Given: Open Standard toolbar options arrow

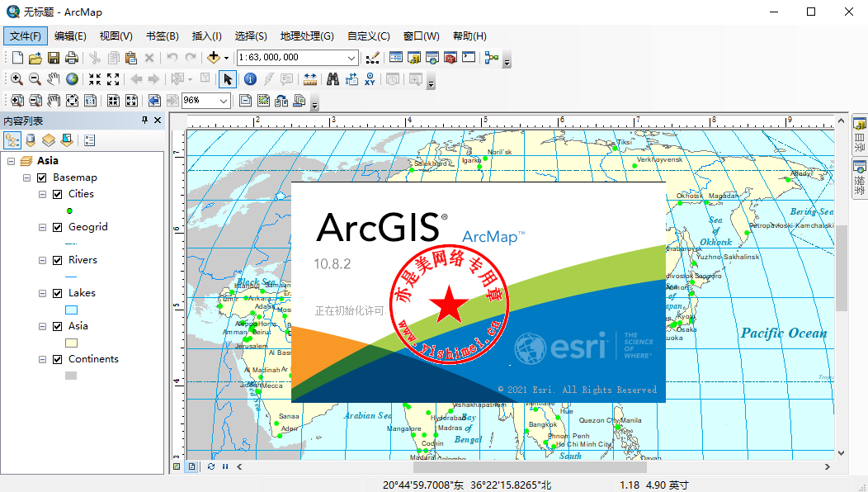Looking at the screenshot, I should [x=507, y=59].
